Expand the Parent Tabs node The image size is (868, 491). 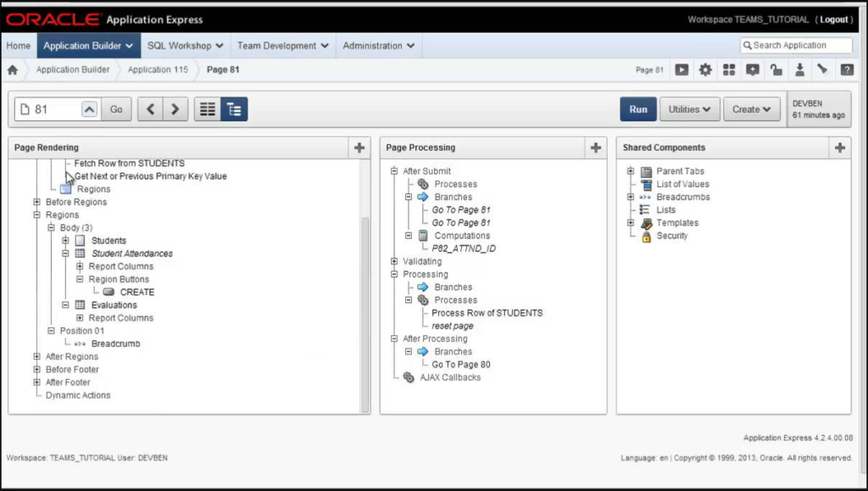(631, 171)
